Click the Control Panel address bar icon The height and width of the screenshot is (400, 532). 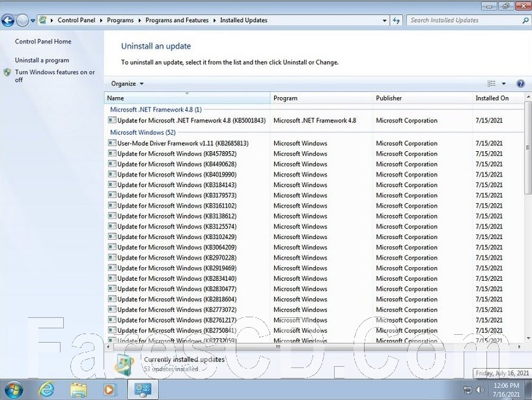pos(43,20)
